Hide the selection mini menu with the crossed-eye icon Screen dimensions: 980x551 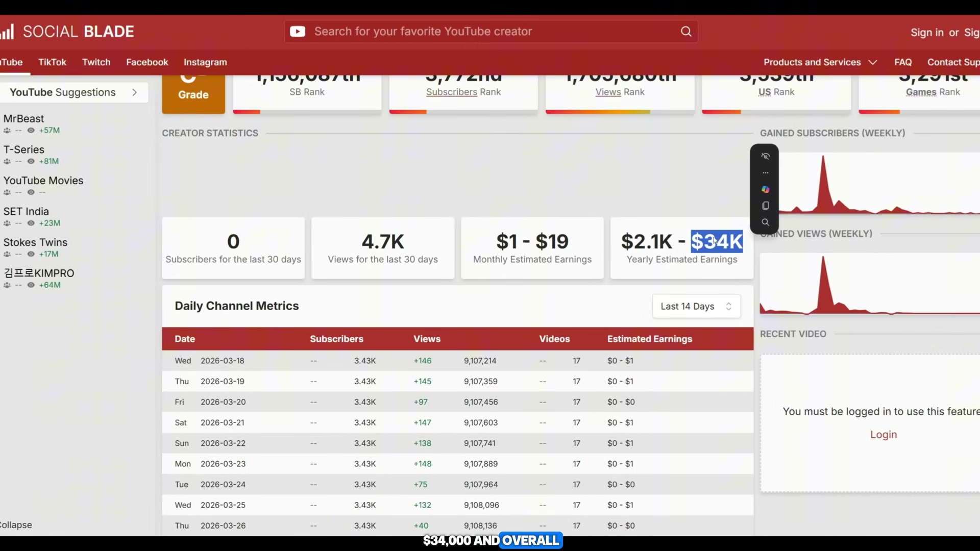(x=765, y=156)
